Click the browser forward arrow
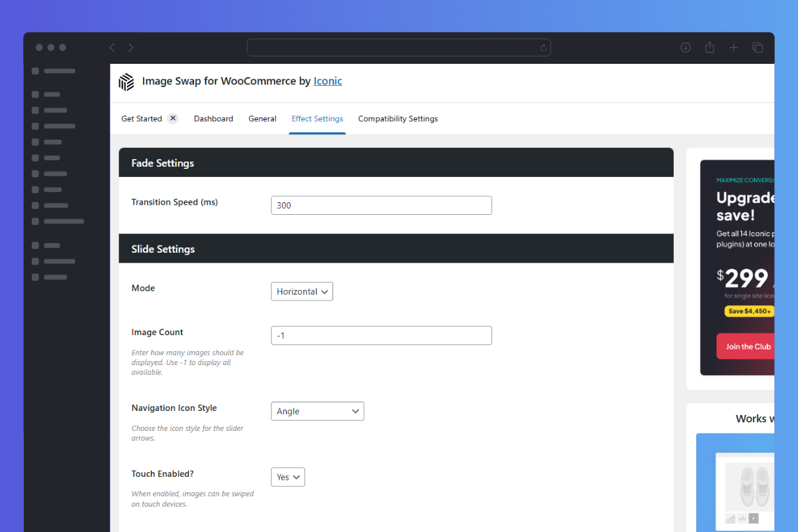The image size is (798, 532). [131, 48]
